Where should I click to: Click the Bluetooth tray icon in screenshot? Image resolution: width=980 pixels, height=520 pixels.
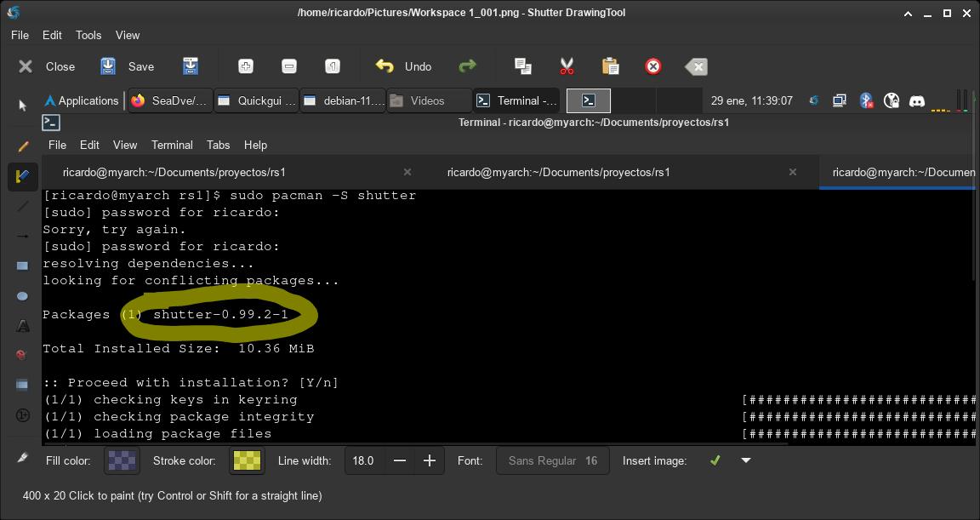click(866, 100)
